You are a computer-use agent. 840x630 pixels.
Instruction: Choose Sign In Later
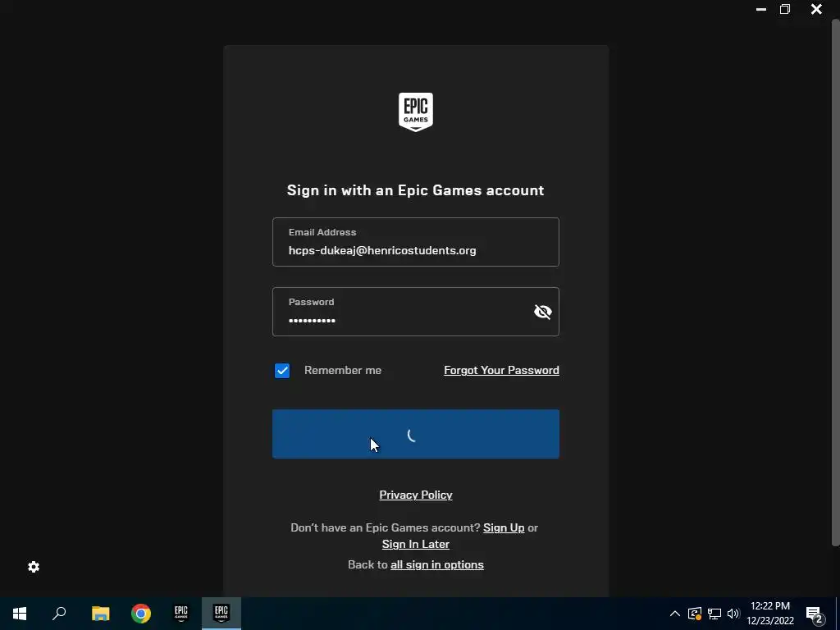tap(416, 545)
